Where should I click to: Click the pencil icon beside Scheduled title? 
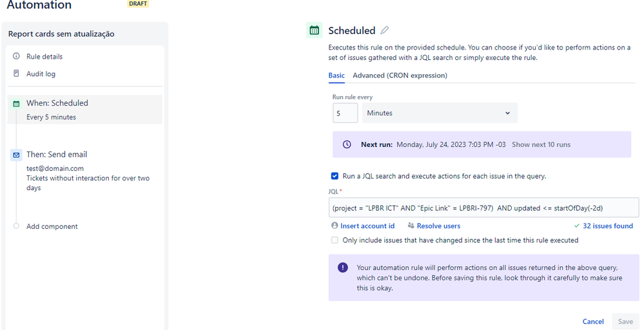pyautogui.click(x=384, y=30)
